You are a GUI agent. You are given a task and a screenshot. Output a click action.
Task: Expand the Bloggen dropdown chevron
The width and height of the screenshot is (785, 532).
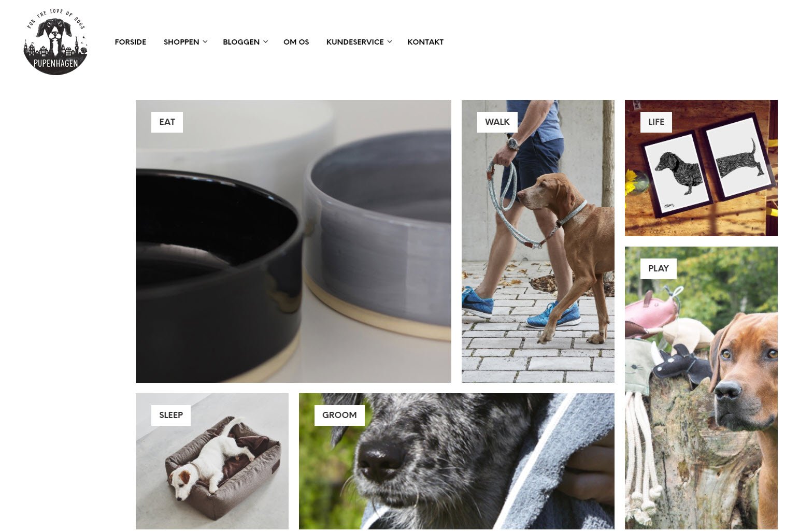tap(266, 41)
